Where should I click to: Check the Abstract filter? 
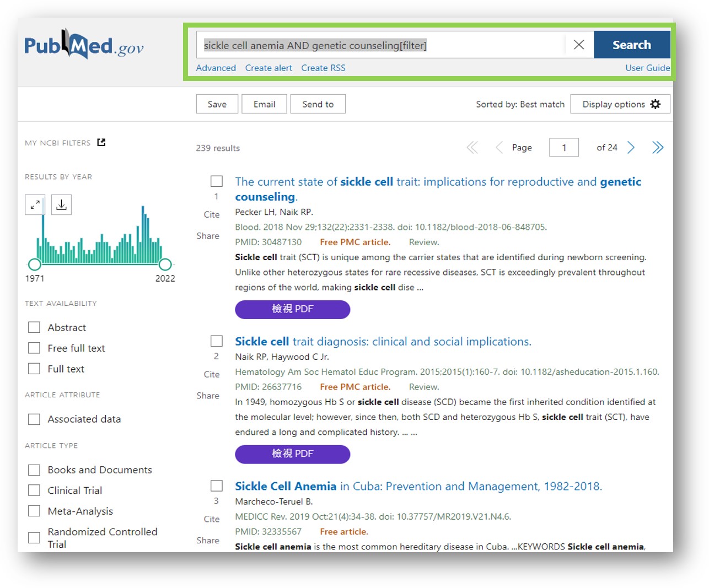34,327
